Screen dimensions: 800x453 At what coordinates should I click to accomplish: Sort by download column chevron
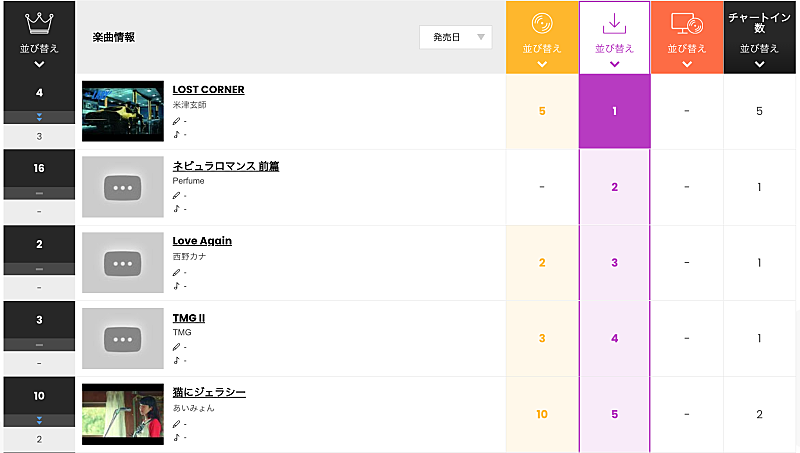click(614, 64)
